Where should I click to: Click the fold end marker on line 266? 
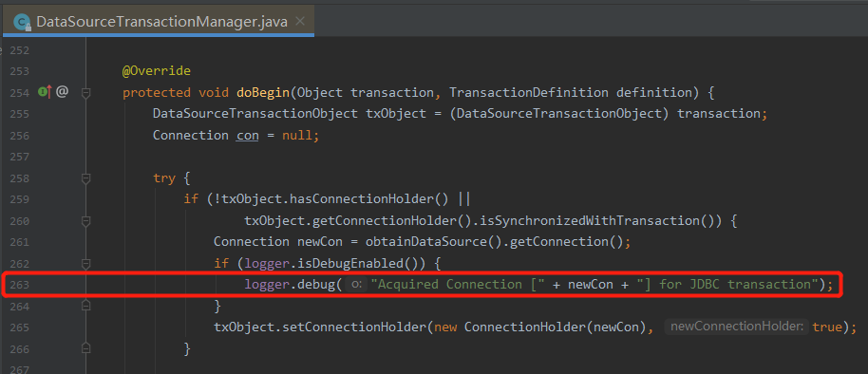85,347
